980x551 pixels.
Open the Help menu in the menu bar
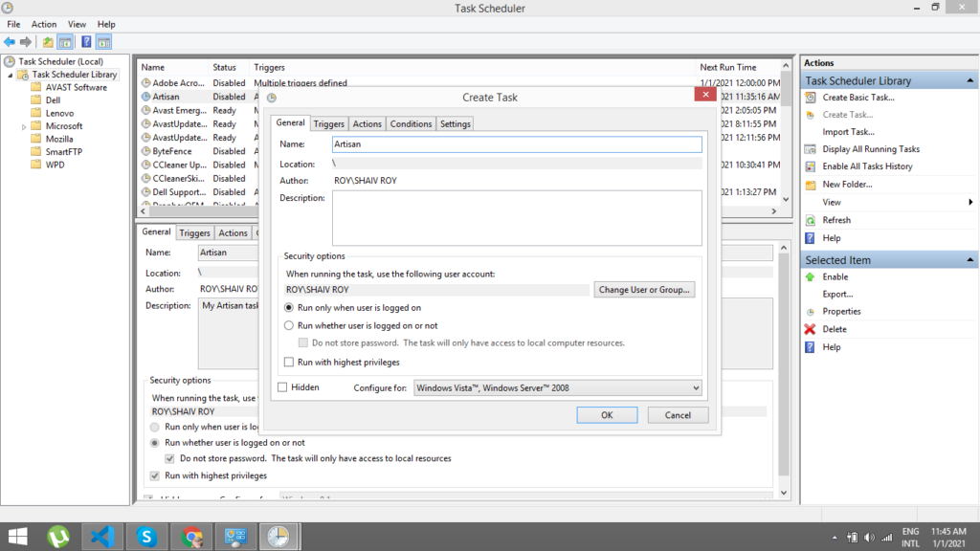106,24
